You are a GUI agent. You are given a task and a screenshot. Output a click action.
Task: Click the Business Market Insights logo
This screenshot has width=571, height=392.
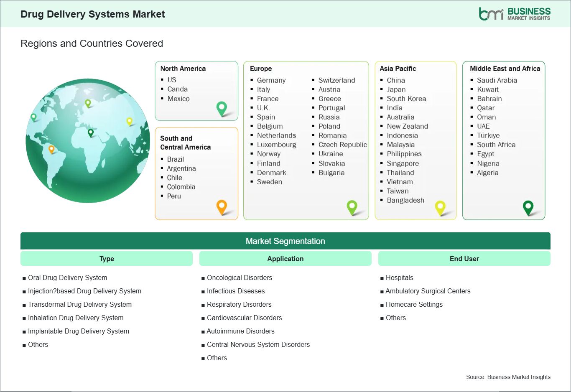click(x=515, y=14)
